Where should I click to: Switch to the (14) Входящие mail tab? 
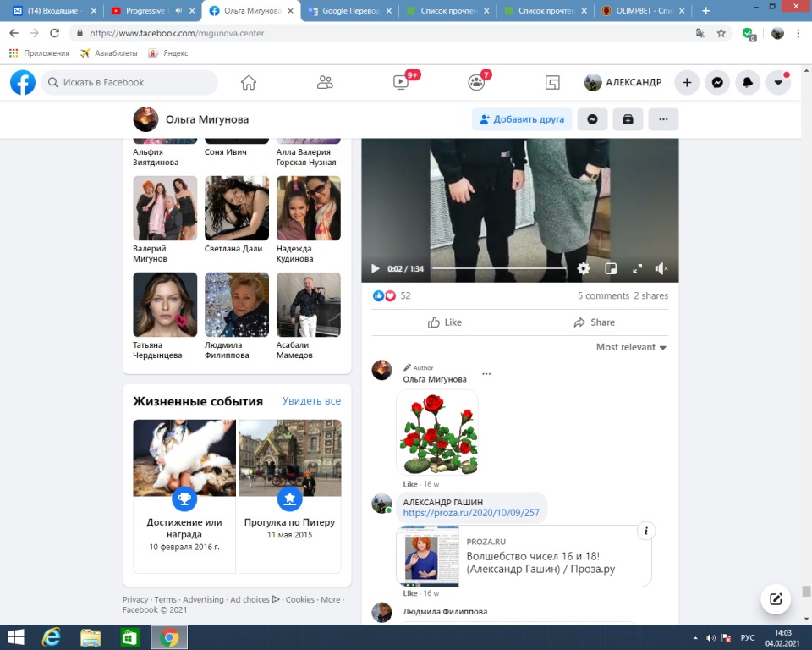click(54, 11)
